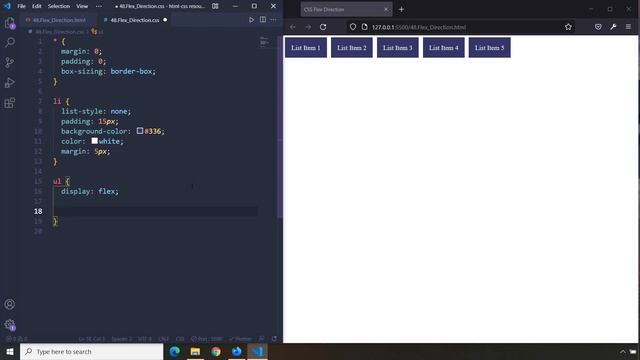640x360 pixels.
Task: Go back in Firefox
Action: [293, 27]
